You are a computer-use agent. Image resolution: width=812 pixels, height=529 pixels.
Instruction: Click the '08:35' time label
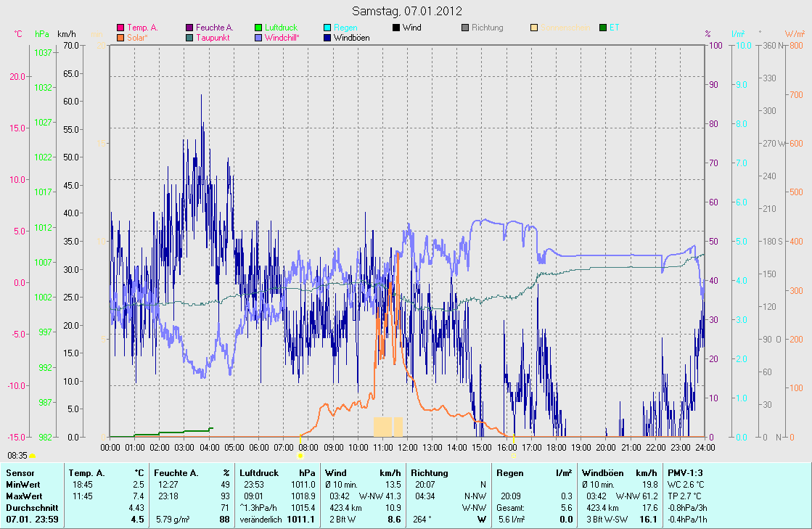click(17, 456)
